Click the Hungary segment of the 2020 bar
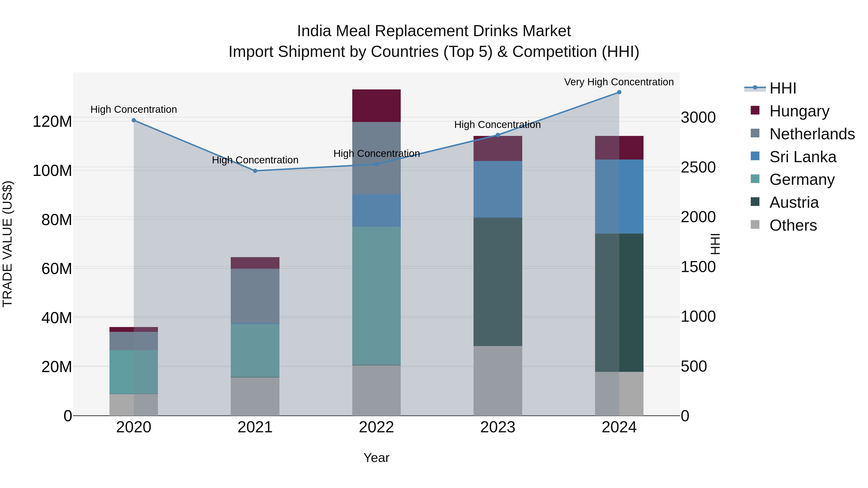868x488 pixels. point(134,329)
